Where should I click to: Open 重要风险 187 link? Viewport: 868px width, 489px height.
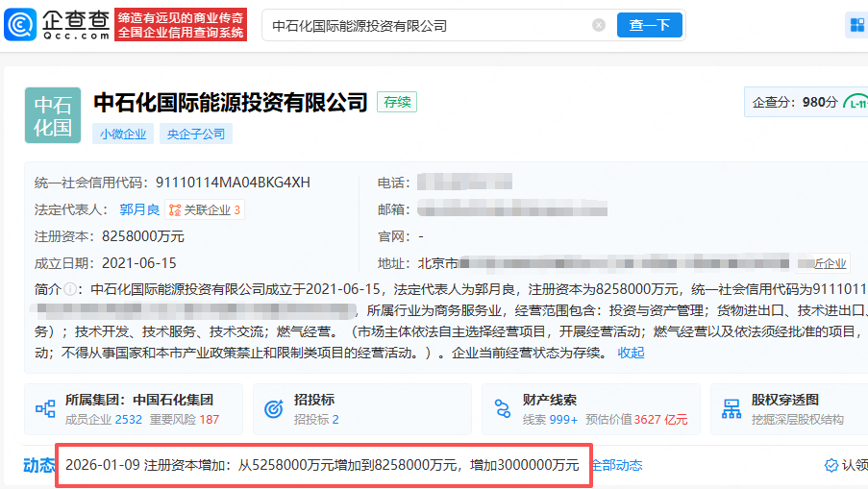[185, 419]
